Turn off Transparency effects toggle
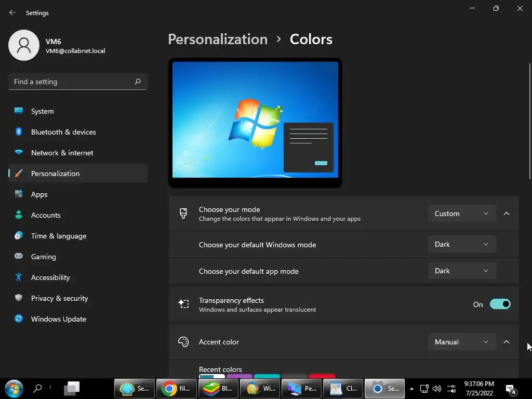 click(500, 304)
